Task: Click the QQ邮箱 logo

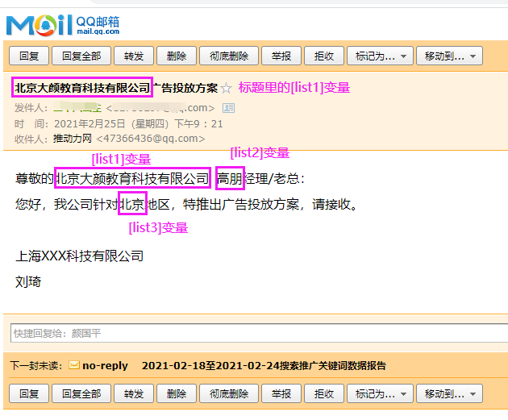Action: click(x=63, y=25)
